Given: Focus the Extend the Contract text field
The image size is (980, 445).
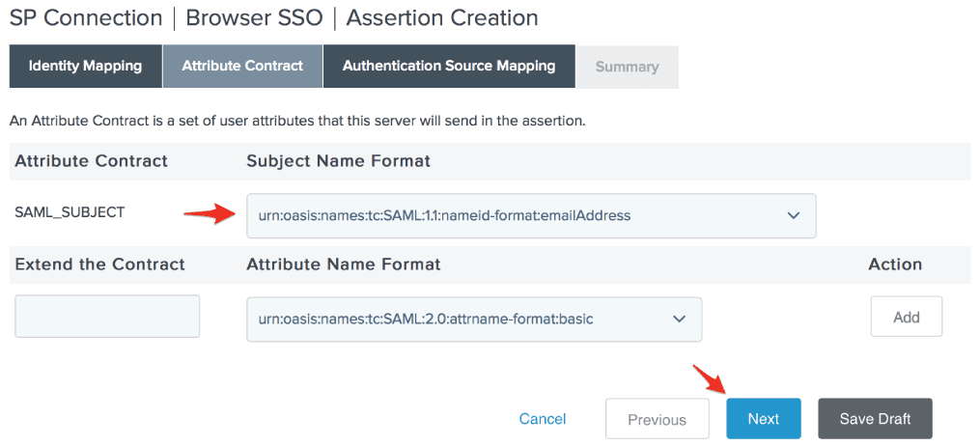Looking at the screenshot, I should pos(107,317).
